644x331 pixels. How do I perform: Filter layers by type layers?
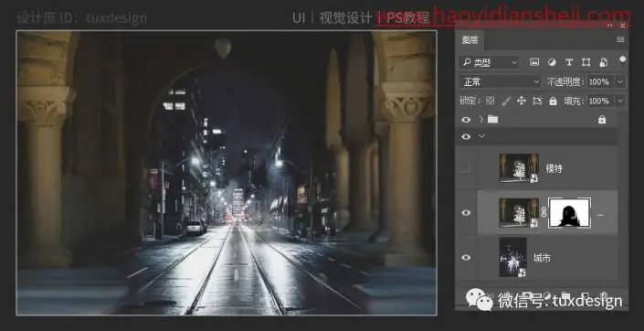click(569, 62)
